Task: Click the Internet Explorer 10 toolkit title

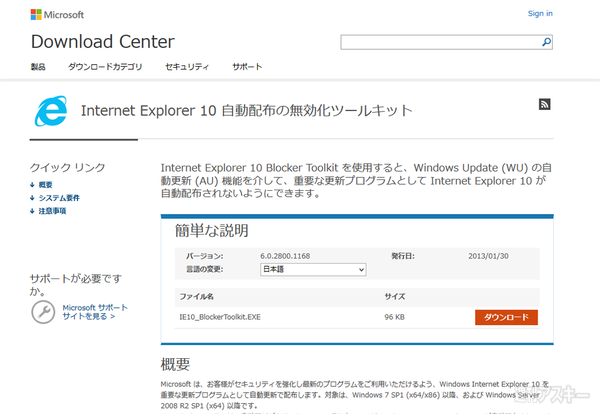Action: click(x=246, y=111)
